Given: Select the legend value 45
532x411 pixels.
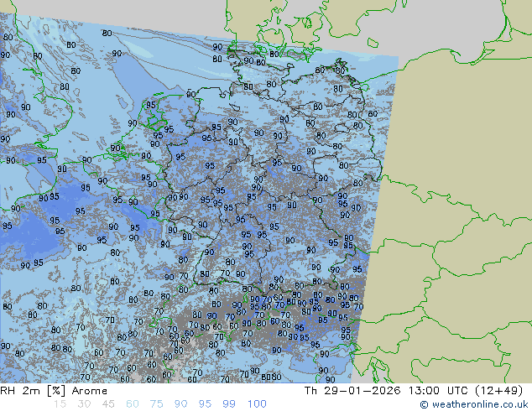Looking at the screenshot, I should click(x=108, y=404).
